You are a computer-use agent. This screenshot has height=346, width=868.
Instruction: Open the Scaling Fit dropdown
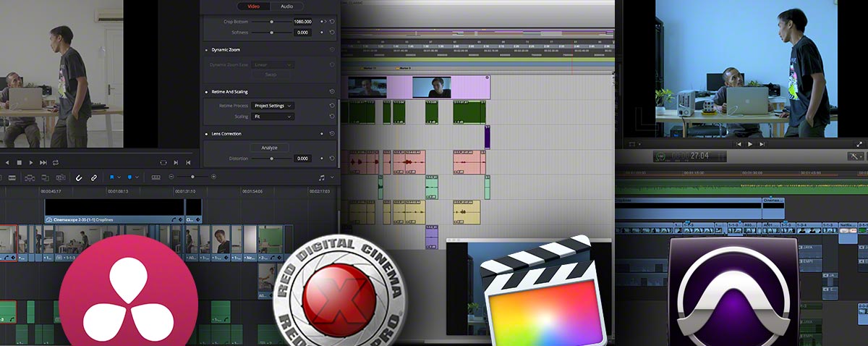pos(273,116)
